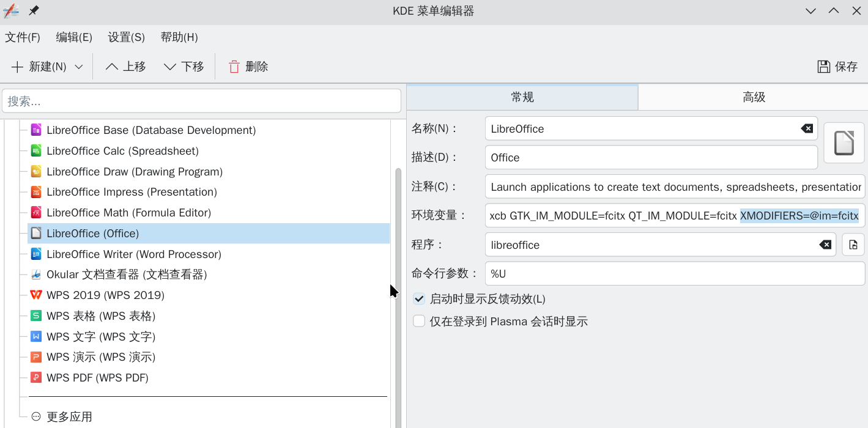The height and width of the screenshot is (428, 868).
Task: Switch to the 高级 tab
Action: pos(753,97)
